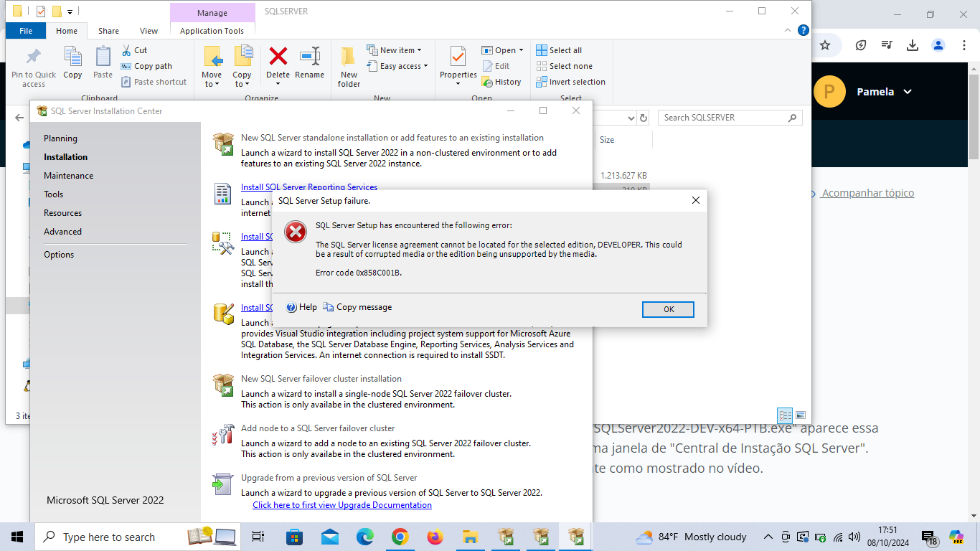
Task: Click the Search SQLSERVER field
Action: (730, 118)
